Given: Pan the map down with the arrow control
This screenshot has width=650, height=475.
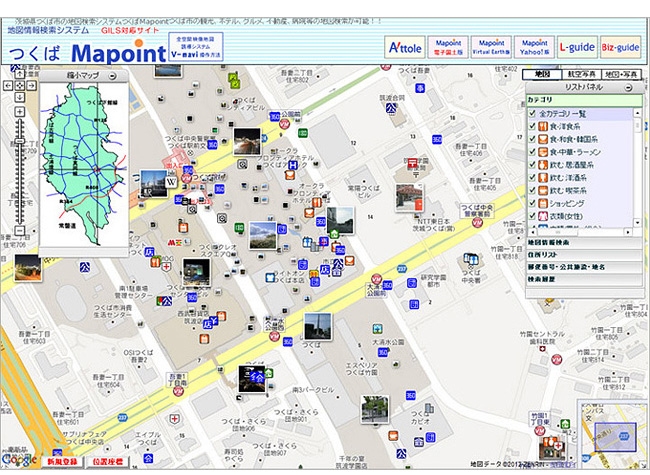Looking at the screenshot, I should click(19, 97).
